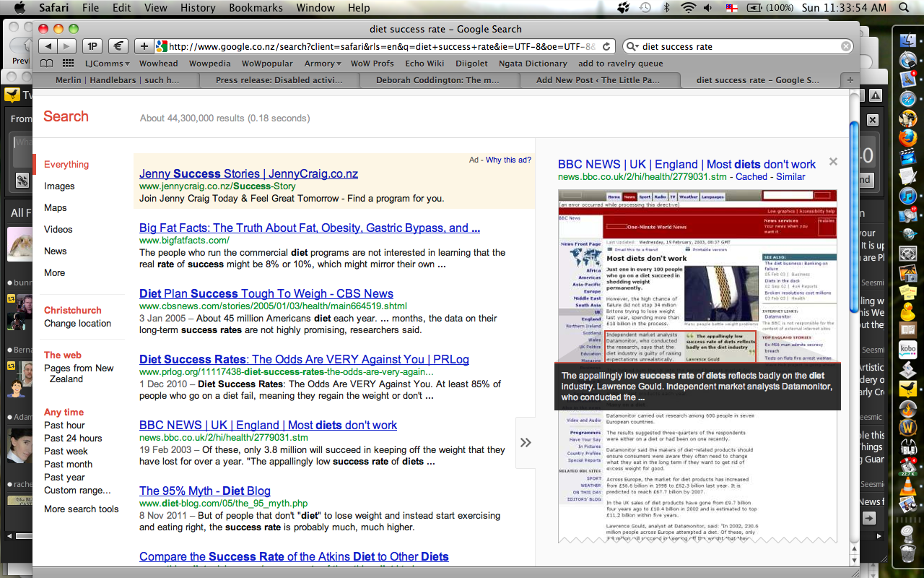The width and height of the screenshot is (924, 578).
Task: Open Similar link in preview panel
Action: point(790,176)
